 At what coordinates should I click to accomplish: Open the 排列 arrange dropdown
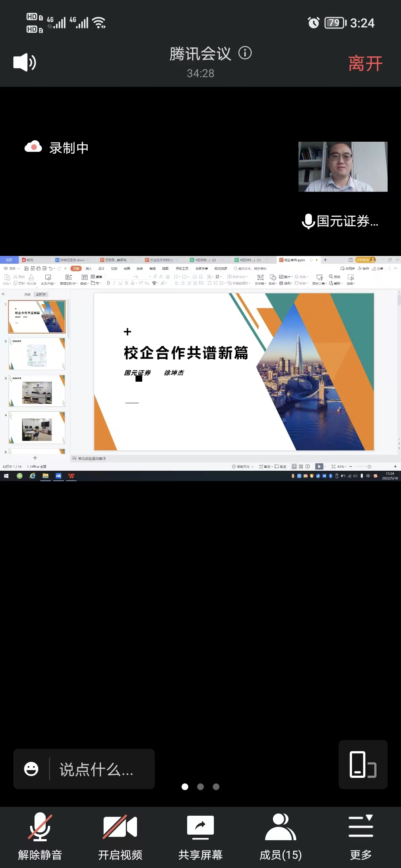[286, 283]
